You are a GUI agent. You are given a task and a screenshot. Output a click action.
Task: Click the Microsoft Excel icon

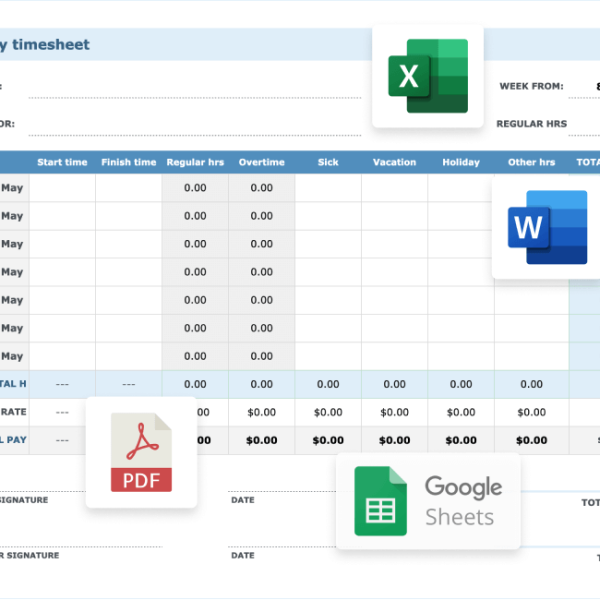point(428,76)
